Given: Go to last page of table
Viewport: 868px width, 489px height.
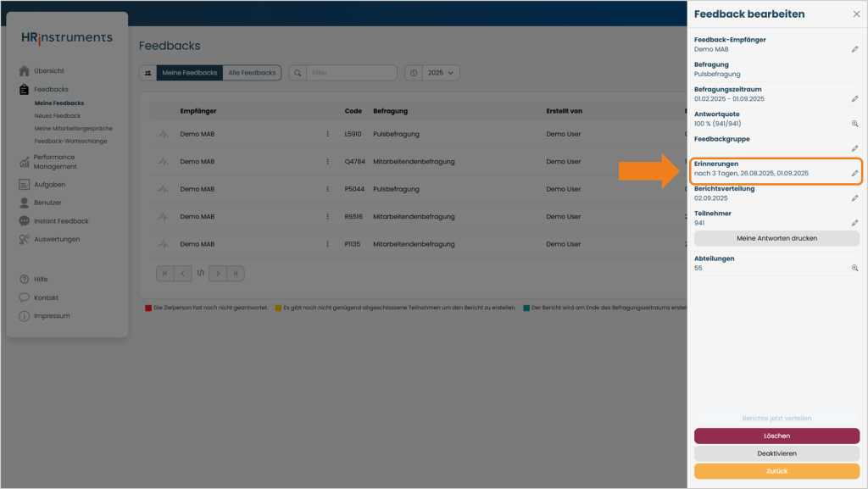Looking at the screenshot, I should (x=236, y=273).
